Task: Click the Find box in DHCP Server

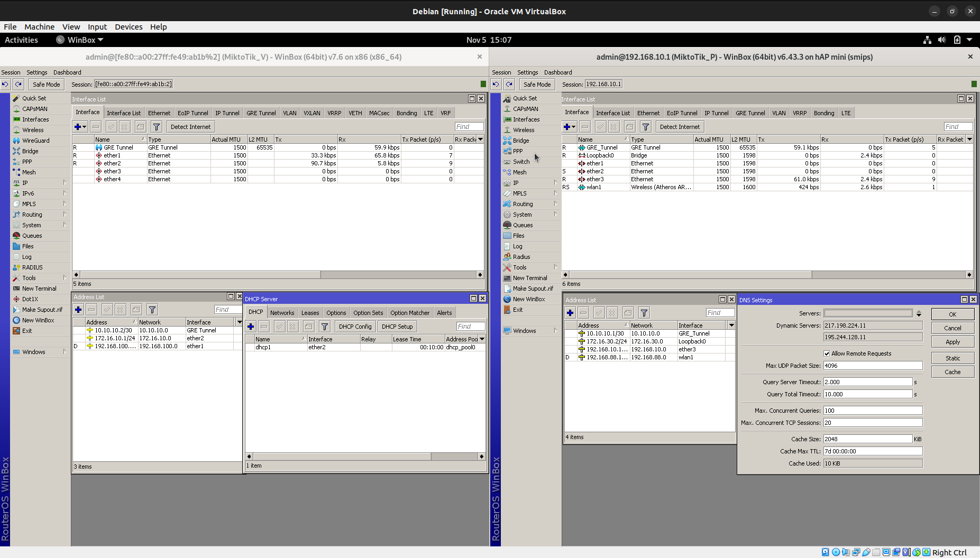Action: point(470,327)
